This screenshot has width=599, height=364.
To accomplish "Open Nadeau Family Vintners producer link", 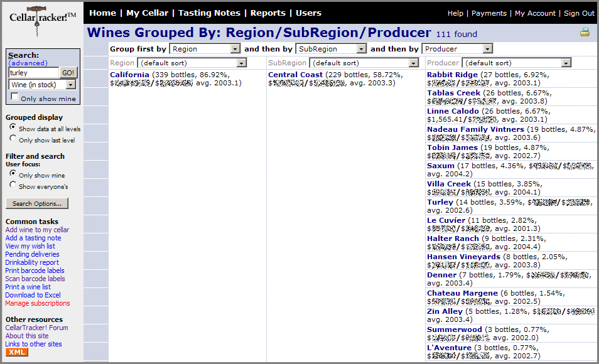I will (x=475, y=129).
